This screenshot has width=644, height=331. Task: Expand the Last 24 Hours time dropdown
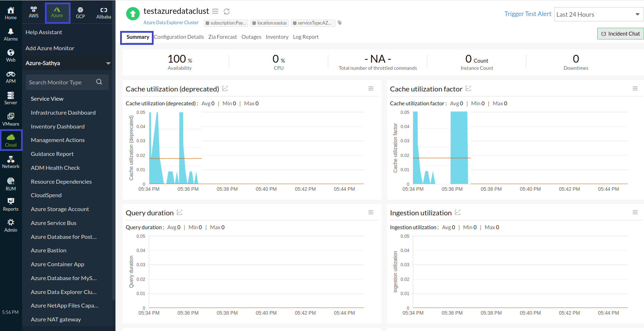598,15
